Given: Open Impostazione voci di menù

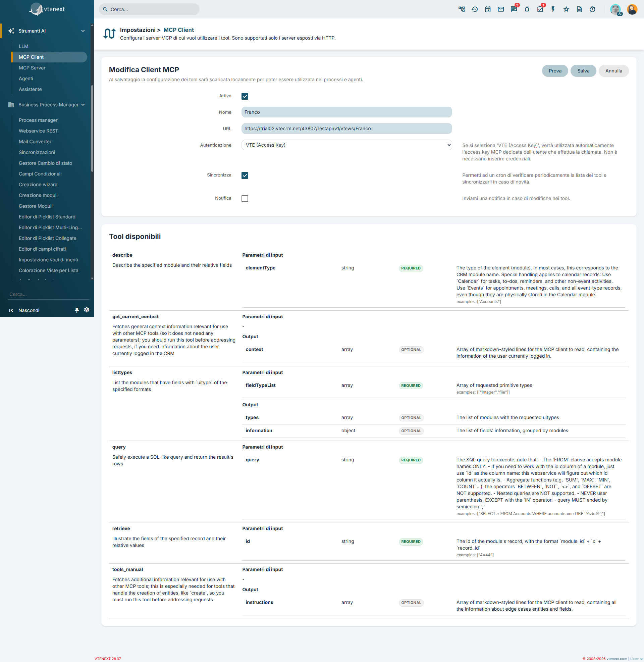Looking at the screenshot, I should click(x=48, y=260).
